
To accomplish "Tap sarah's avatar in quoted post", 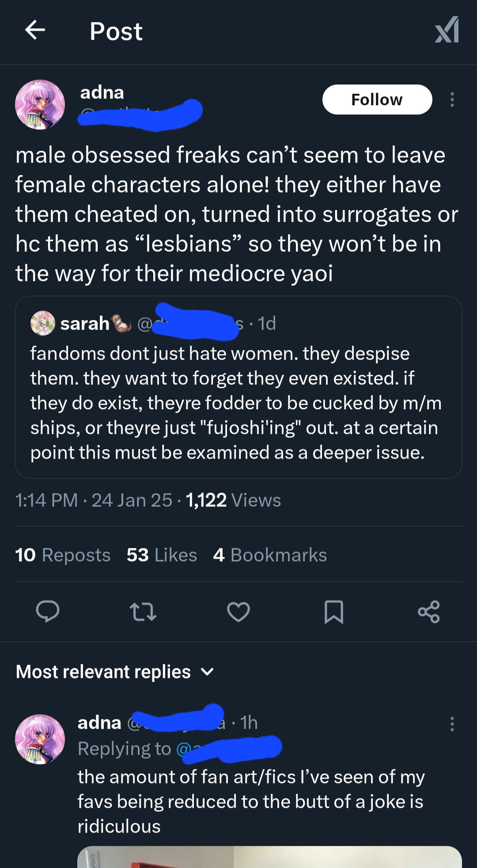I will [43, 323].
